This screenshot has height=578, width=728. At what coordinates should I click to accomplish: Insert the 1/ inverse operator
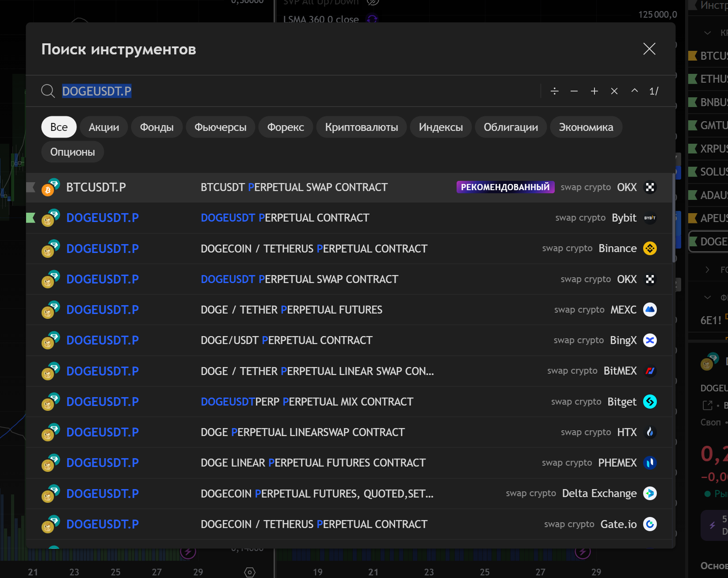coord(654,91)
